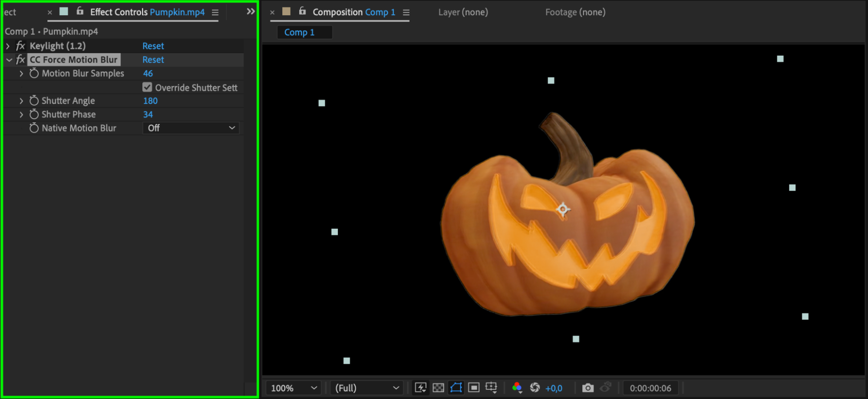
Task: Reset the CC Force Motion Blur effect
Action: tap(153, 60)
